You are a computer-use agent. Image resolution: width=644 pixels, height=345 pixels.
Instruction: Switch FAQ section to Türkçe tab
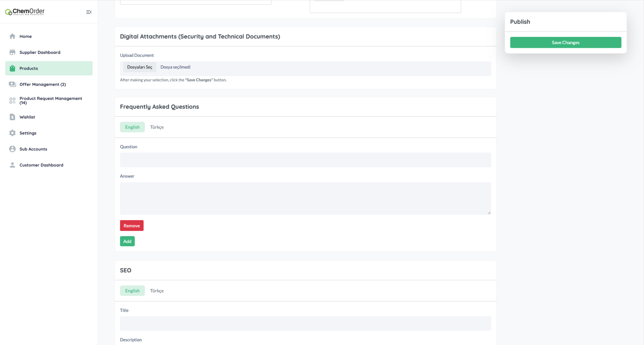[157, 127]
